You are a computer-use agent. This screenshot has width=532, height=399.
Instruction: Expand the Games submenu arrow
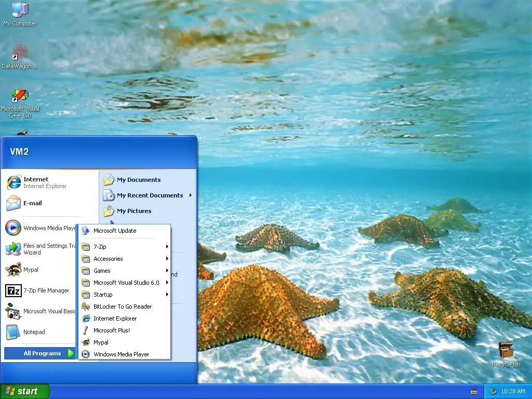167,270
